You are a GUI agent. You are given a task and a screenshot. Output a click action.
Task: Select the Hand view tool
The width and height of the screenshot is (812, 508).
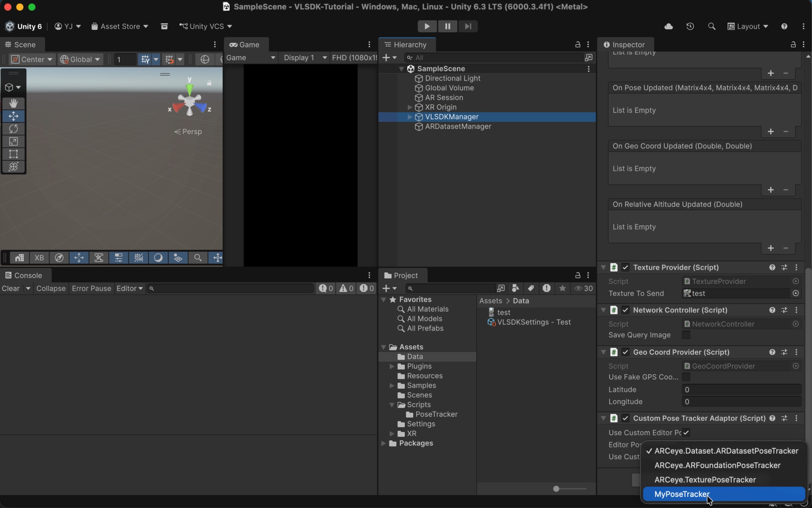pyautogui.click(x=14, y=103)
